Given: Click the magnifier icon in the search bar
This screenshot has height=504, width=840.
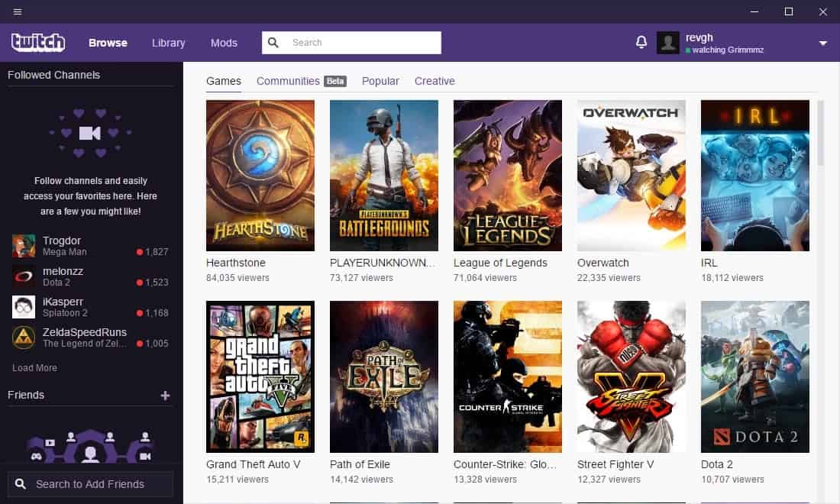Looking at the screenshot, I should click(273, 42).
